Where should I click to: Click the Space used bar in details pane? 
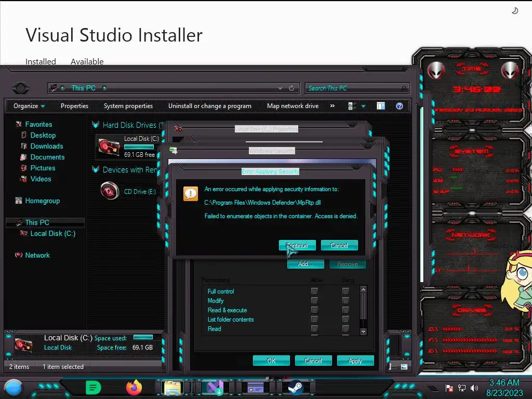pos(143,337)
